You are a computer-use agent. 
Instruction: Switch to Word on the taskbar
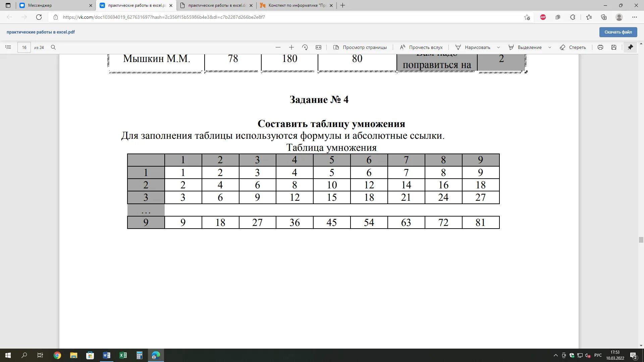pyautogui.click(x=106, y=355)
